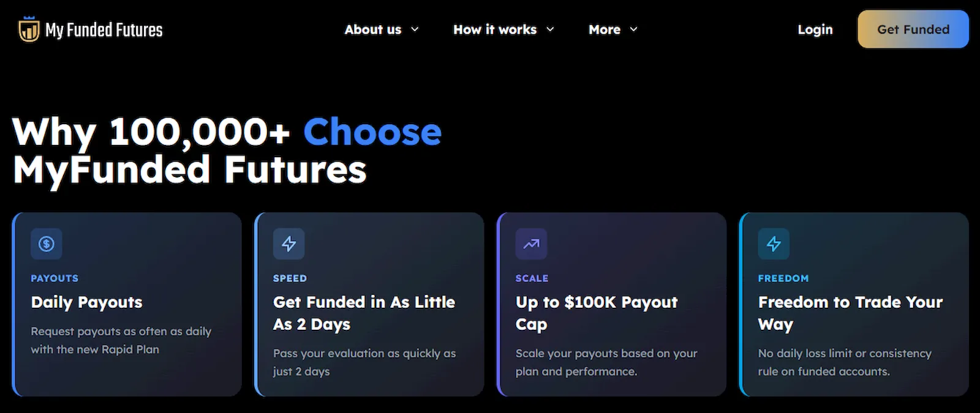Image resolution: width=980 pixels, height=413 pixels.
Task: Click the rising chart icon on the Scale card
Action: click(x=531, y=244)
